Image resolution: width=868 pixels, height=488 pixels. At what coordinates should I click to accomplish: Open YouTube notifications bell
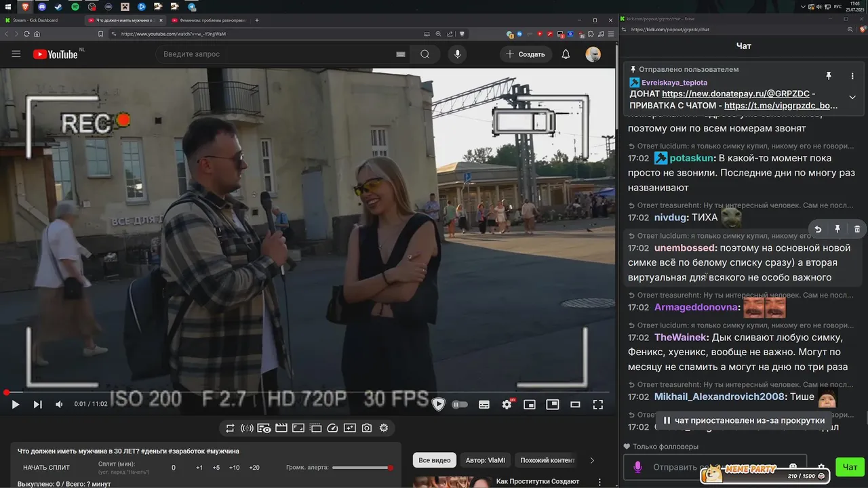pyautogui.click(x=566, y=54)
